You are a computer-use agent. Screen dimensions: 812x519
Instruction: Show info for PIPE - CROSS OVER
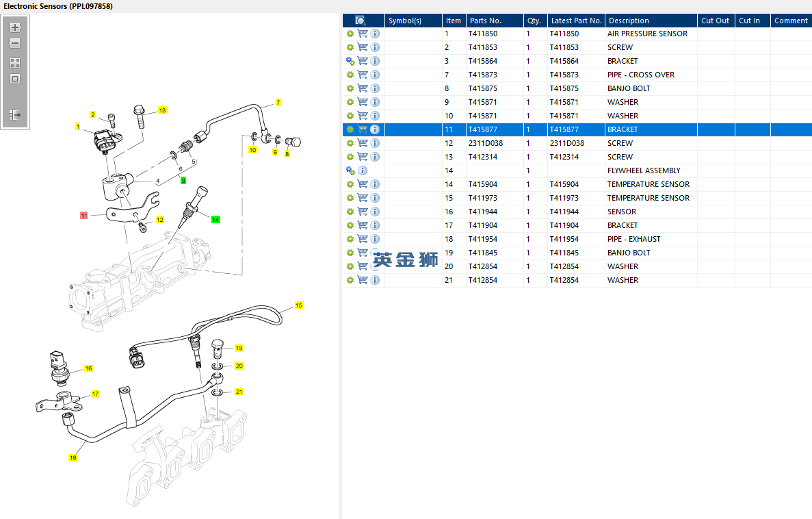[x=375, y=75]
